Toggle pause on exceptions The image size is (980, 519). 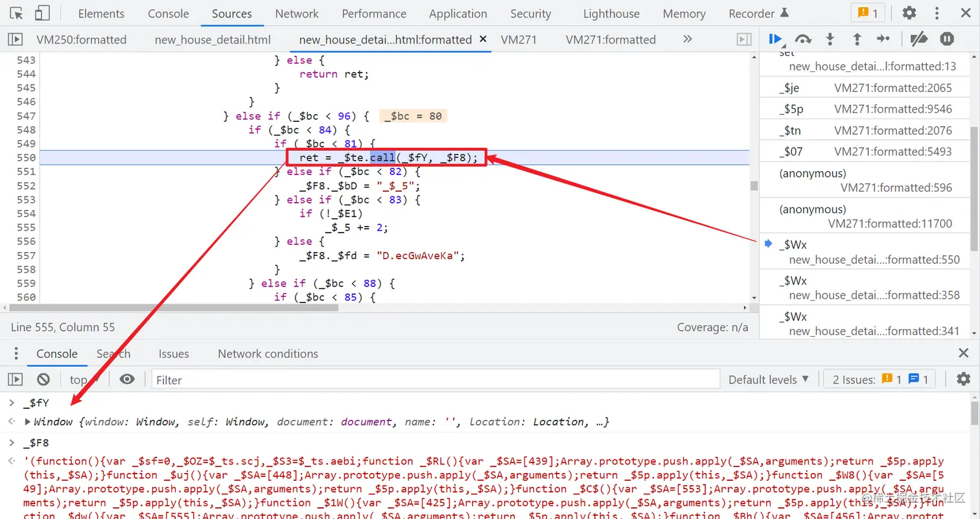point(947,40)
